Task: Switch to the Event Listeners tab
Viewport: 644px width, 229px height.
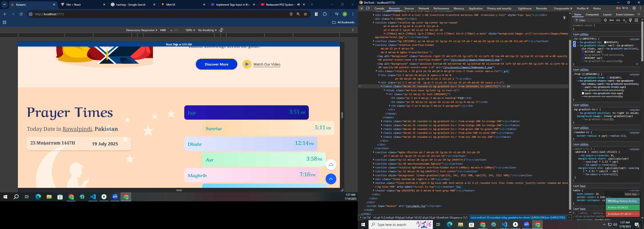Action: pos(625,15)
